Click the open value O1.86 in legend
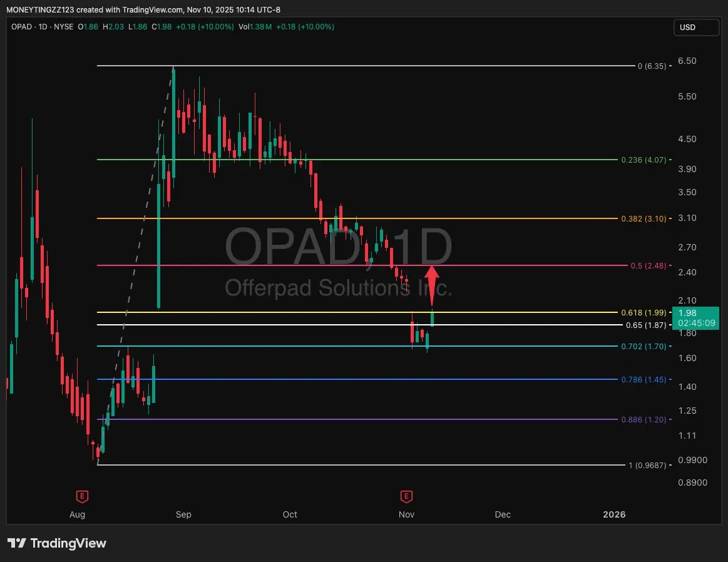Screen dimensions: 728x562 coord(88,27)
